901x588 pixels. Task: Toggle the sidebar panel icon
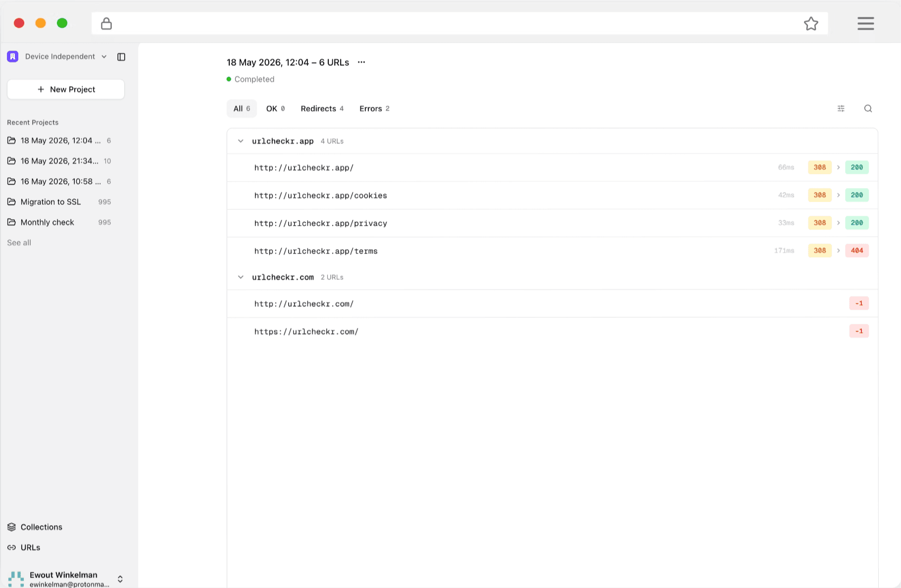(121, 57)
